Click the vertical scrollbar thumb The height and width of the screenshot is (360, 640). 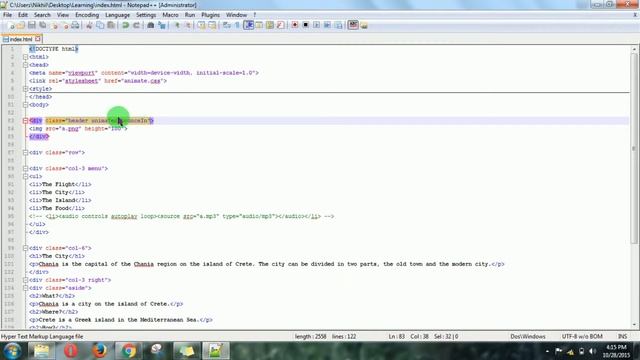click(634, 149)
